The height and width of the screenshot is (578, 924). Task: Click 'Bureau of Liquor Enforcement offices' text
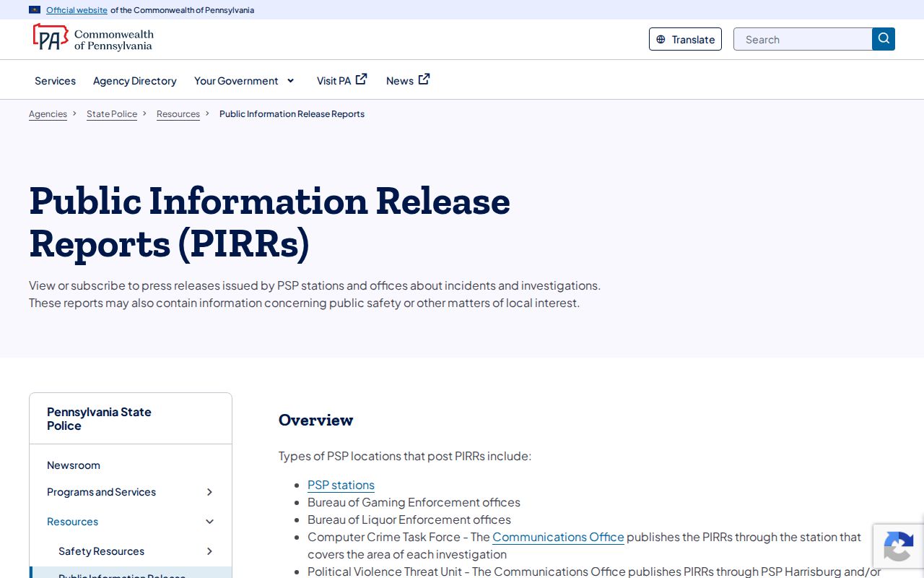coord(409,519)
